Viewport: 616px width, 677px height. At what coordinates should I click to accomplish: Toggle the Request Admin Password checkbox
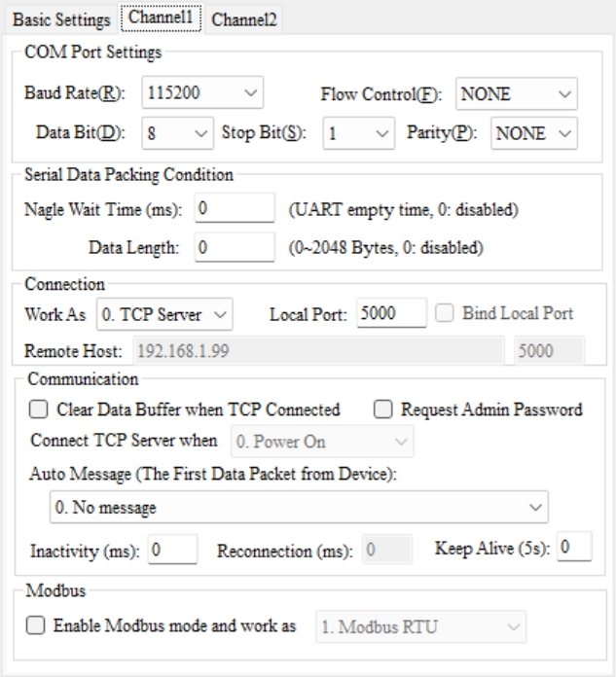pos(383,410)
